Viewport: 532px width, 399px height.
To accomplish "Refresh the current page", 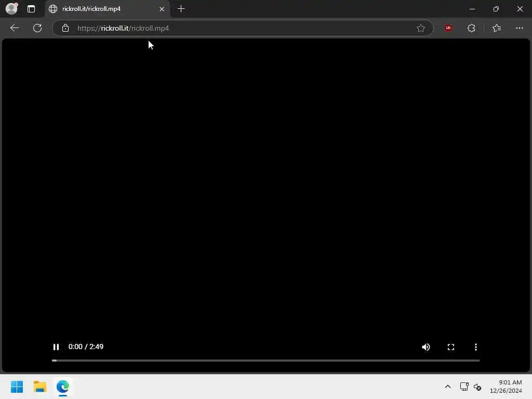I will click(37, 28).
